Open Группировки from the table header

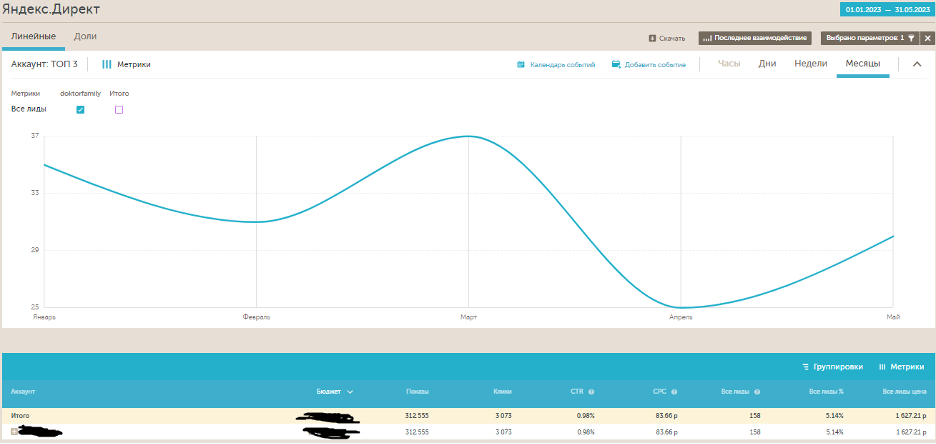pos(832,367)
